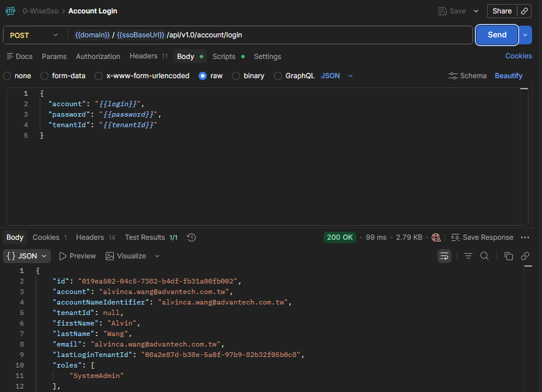
Task: Click the {{domain}} variable in URL
Action: click(92, 35)
